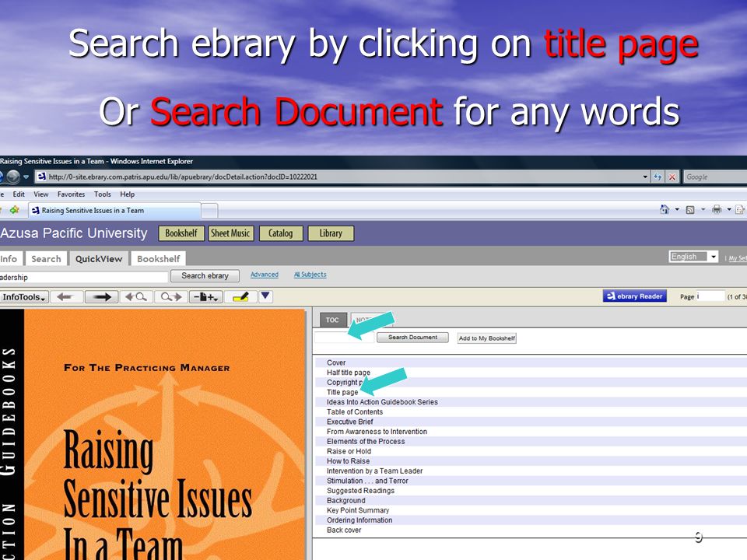Click the Add to Favorites star icon
Screen dimensions: 747x560
pyautogui.click(x=14, y=210)
